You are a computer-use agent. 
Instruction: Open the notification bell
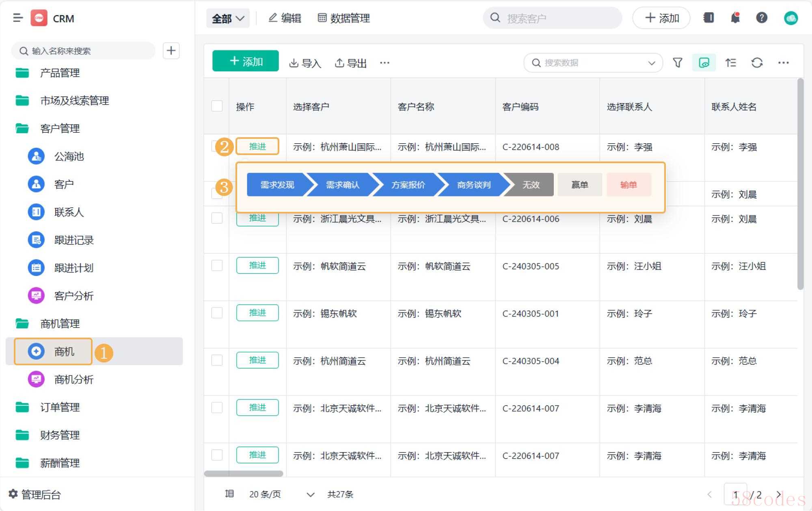click(x=735, y=18)
